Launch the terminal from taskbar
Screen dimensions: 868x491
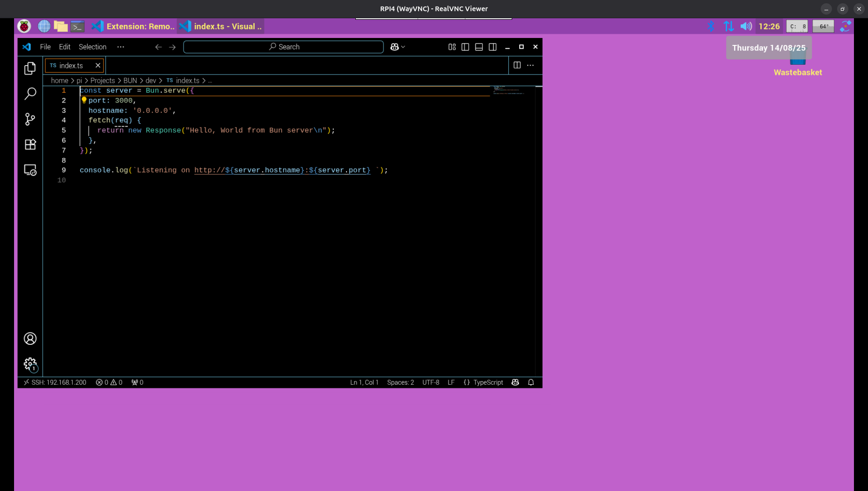point(78,27)
